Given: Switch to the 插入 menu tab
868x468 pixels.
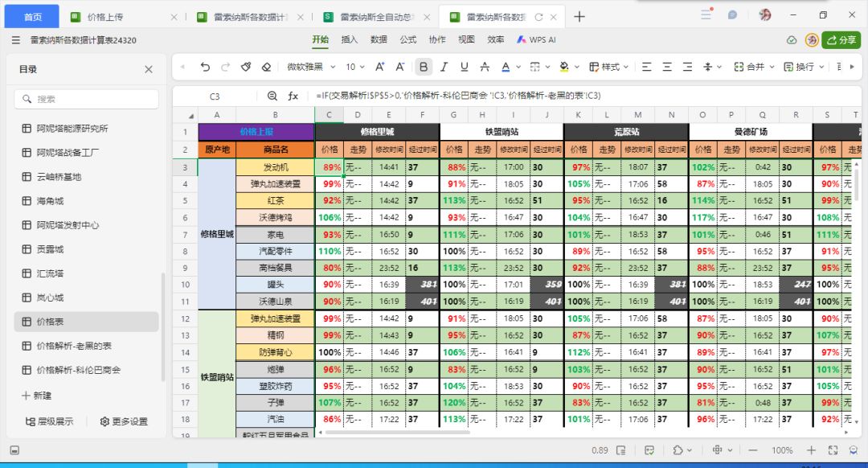Looking at the screenshot, I should (x=350, y=40).
